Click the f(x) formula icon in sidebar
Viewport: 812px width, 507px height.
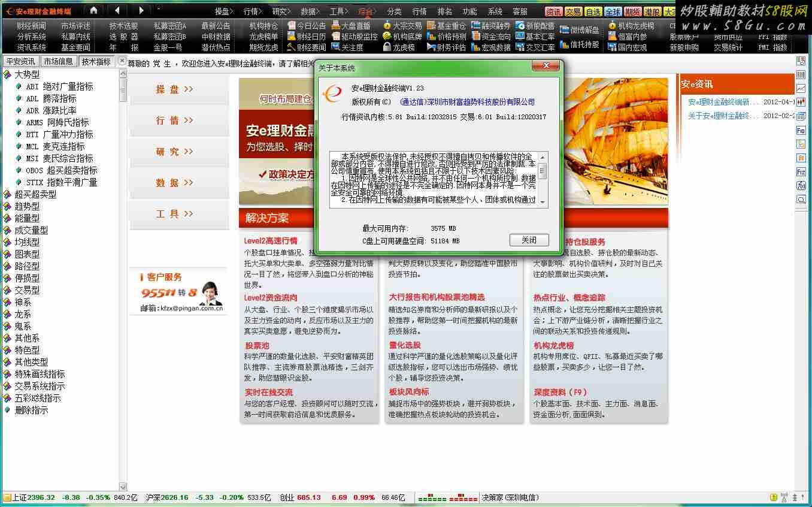[x=801, y=186]
